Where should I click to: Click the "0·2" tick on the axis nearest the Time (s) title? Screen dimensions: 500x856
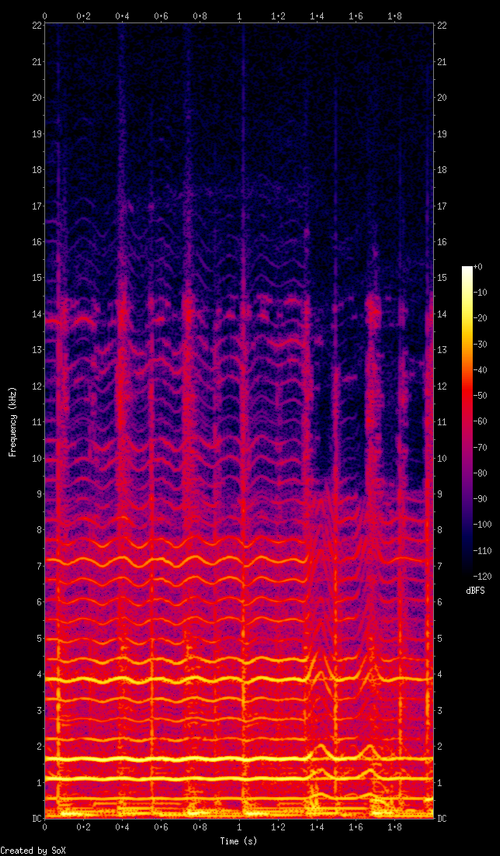[83, 828]
